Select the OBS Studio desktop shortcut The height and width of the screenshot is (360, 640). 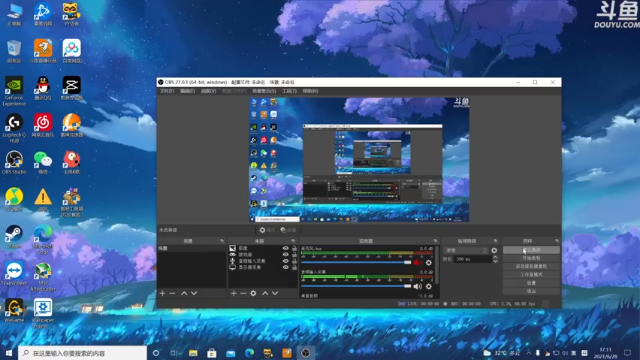click(14, 162)
